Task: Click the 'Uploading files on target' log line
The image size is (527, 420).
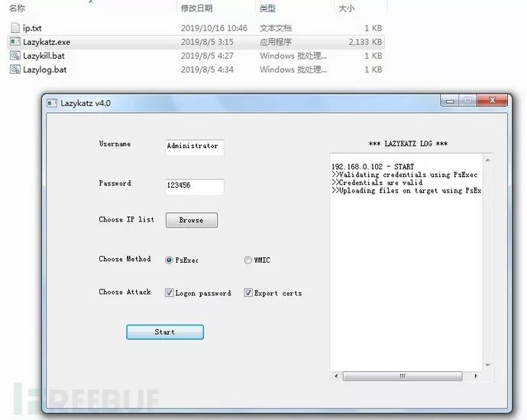Action: (x=406, y=190)
